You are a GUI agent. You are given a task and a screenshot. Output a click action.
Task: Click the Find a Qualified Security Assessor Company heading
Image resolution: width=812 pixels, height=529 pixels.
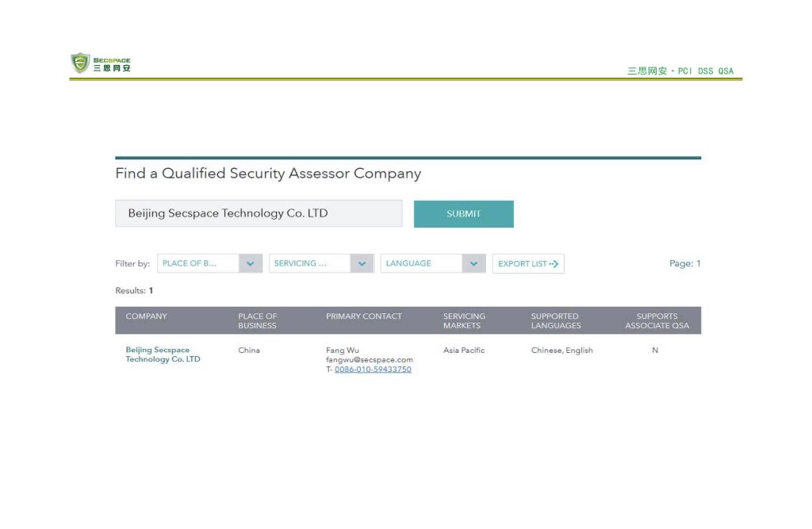click(x=268, y=174)
